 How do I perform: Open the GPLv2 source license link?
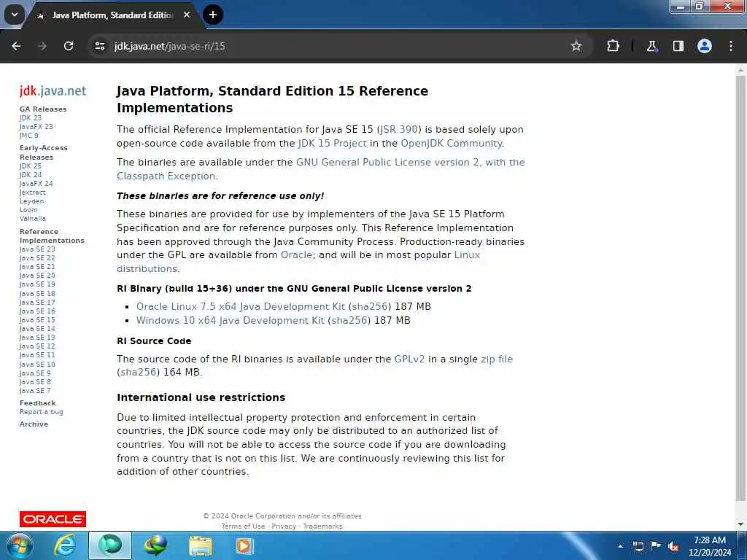tap(409, 359)
